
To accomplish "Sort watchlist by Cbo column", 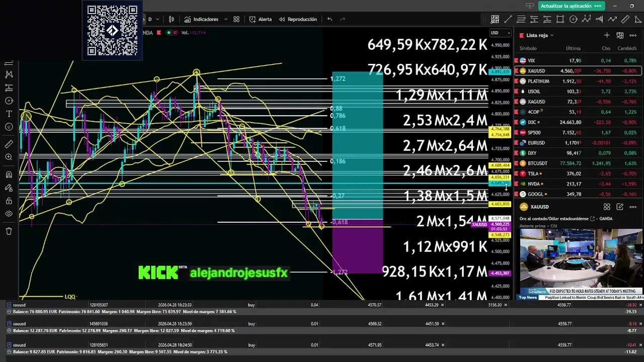I will 606,48.
